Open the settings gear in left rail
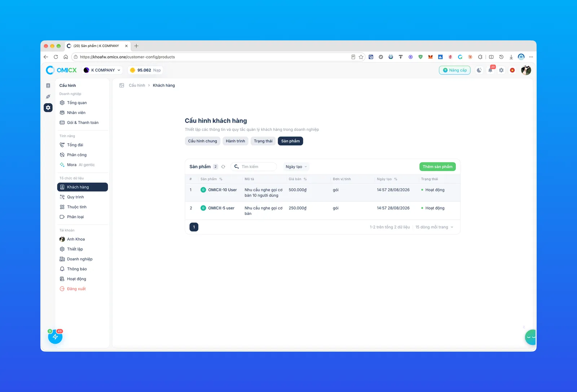 [48, 107]
